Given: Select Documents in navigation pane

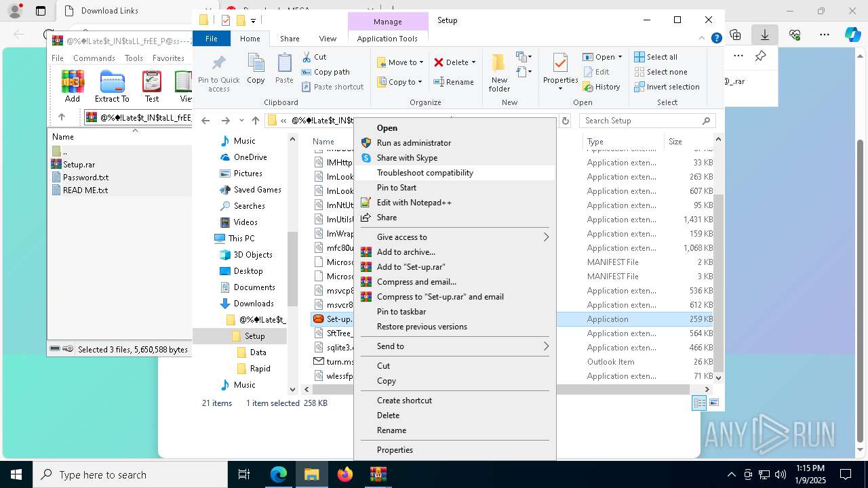Looking at the screenshot, I should pyautogui.click(x=254, y=287).
